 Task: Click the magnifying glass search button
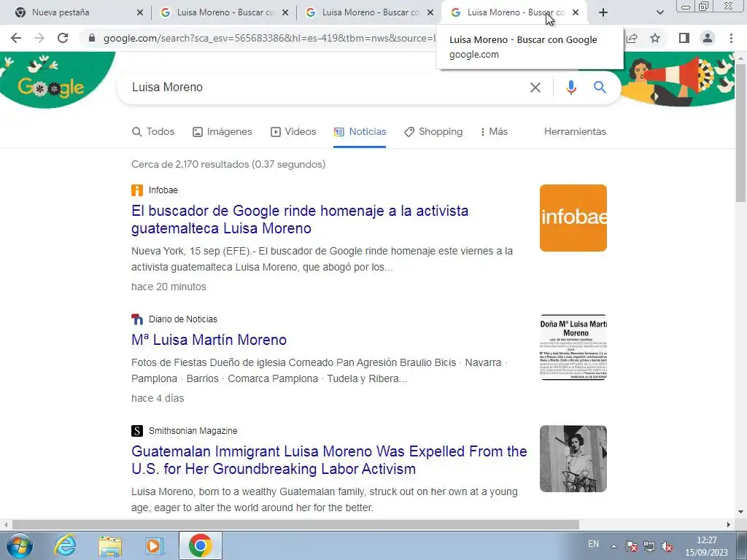point(600,87)
